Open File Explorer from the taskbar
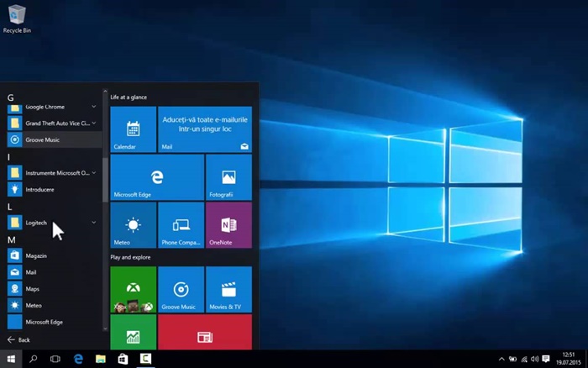Screen dimensions: 588x368 tap(101, 359)
